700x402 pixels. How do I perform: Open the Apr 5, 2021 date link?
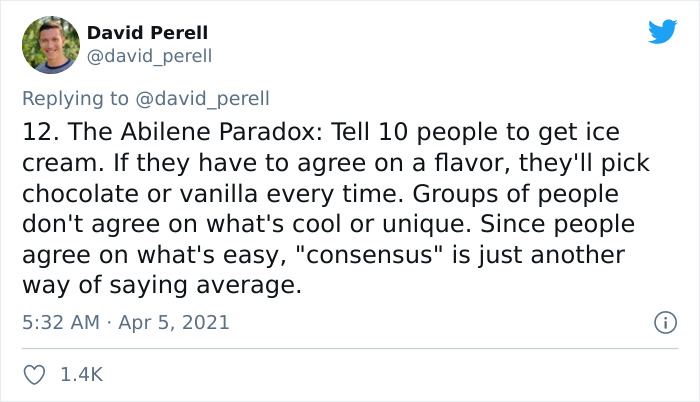(174, 322)
